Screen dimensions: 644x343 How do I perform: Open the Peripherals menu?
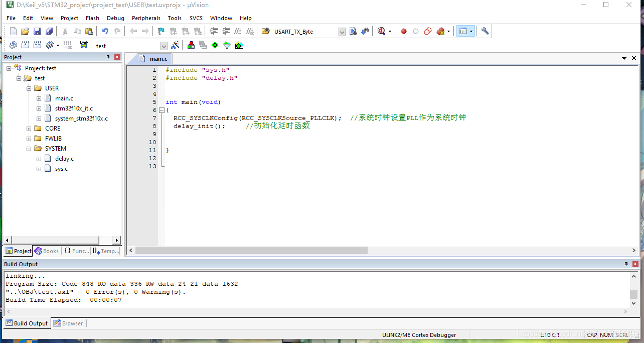(146, 18)
